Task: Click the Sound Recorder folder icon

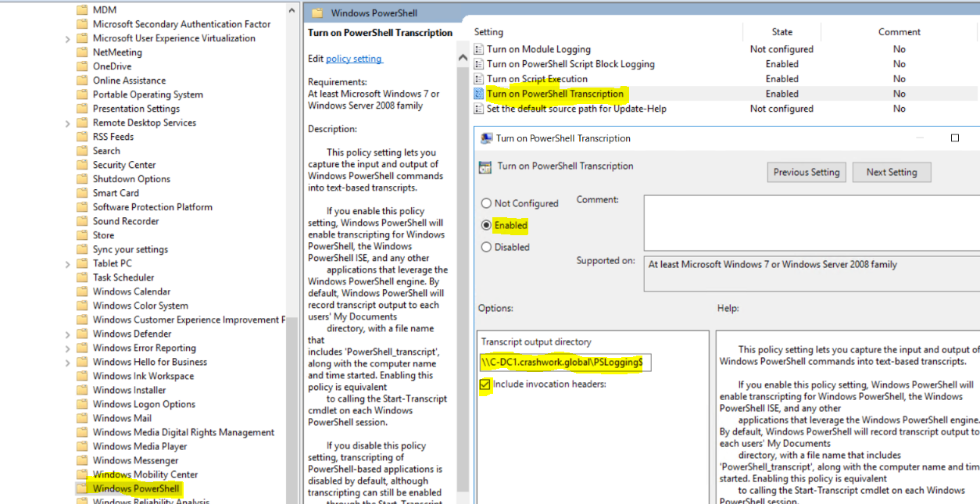Action: [82, 221]
